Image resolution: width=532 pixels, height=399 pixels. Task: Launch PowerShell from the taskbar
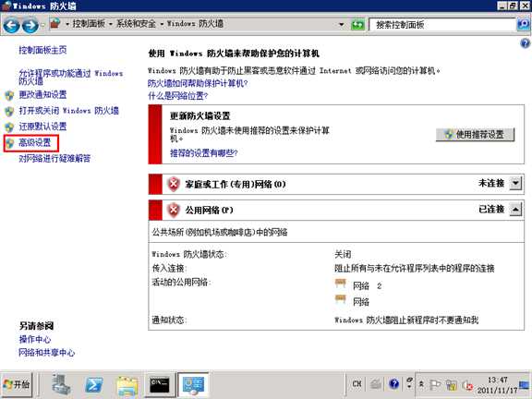[94, 385]
